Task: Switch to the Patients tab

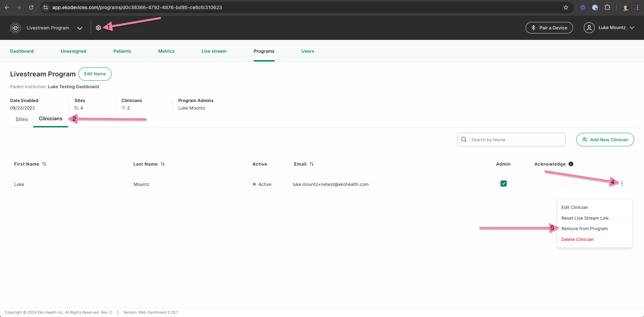Action: pyautogui.click(x=122, y=51)
